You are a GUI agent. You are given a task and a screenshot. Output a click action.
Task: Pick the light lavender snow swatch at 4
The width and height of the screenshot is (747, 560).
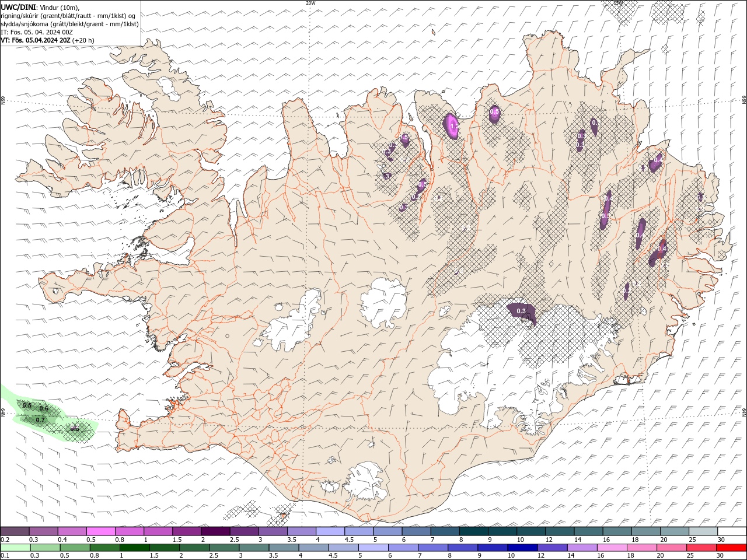(x=330, y=531)
